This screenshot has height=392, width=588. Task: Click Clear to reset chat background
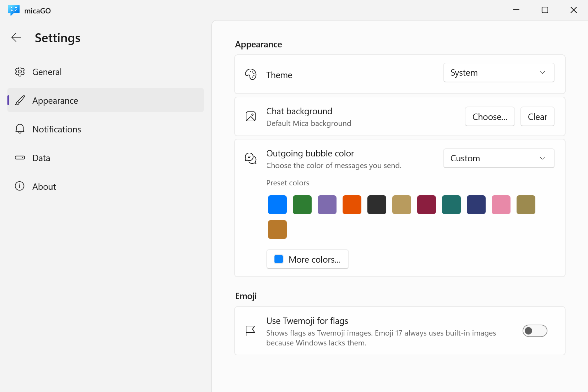pos(537,117)
